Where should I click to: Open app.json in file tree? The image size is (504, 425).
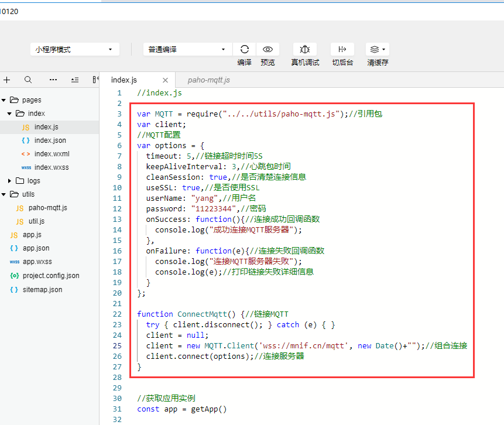(50, 249)
